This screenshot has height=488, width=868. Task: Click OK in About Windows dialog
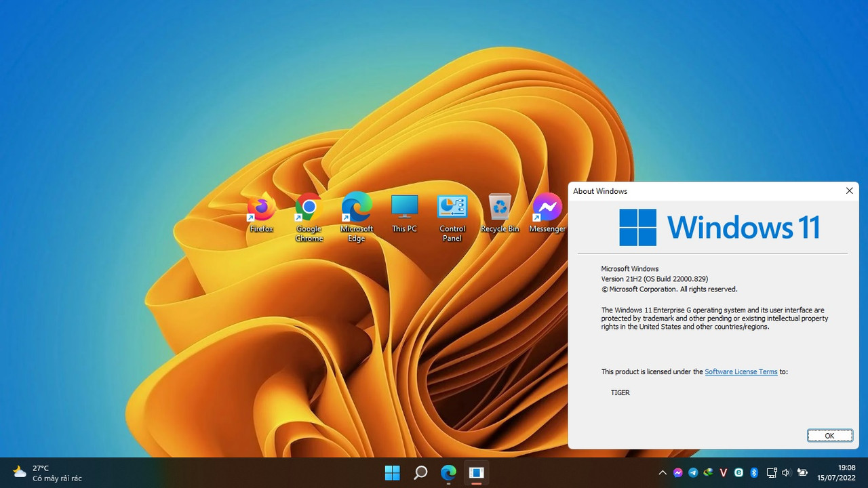tap(829, 436)
